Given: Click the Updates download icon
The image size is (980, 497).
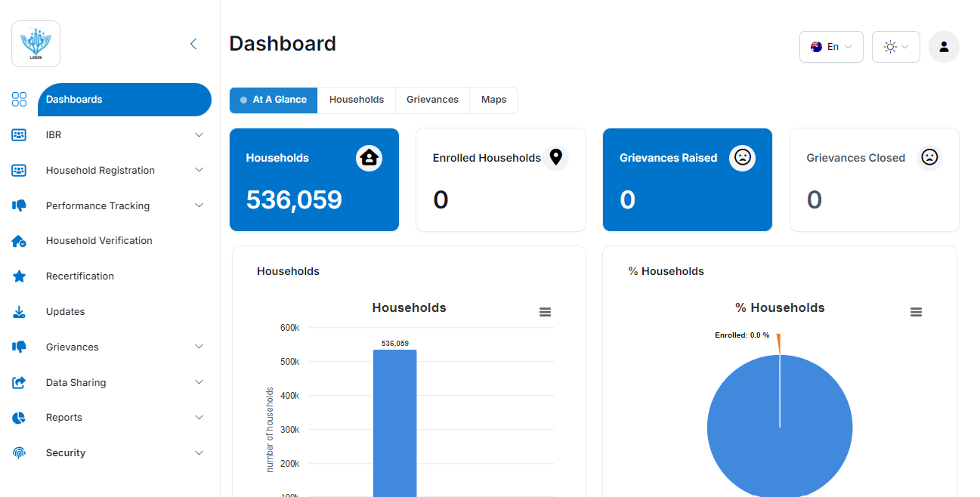Looking at the screenshot, I should [x=19, y=312].
